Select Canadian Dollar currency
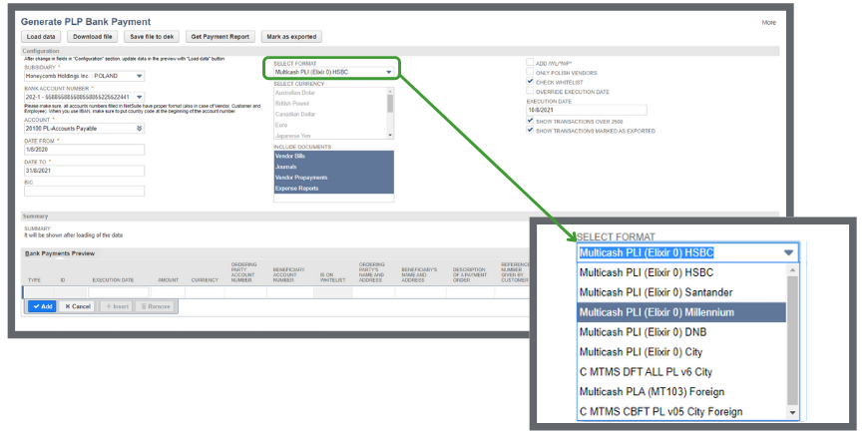 (x=330, y=114)
